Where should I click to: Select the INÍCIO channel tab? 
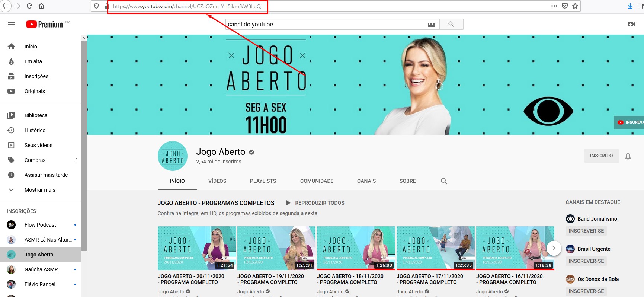(x=177, y=181)
